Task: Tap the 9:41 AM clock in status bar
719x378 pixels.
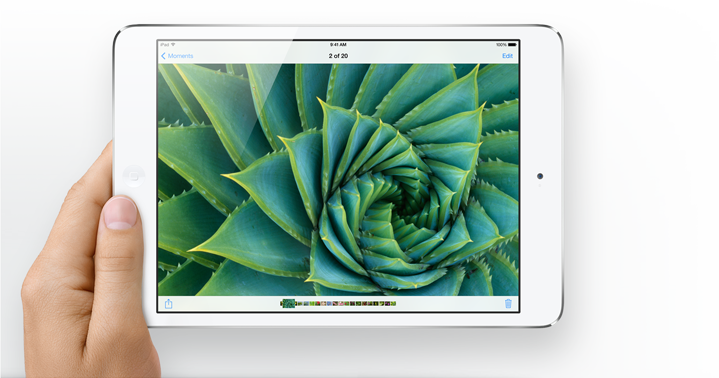Action: pos(338,44)
